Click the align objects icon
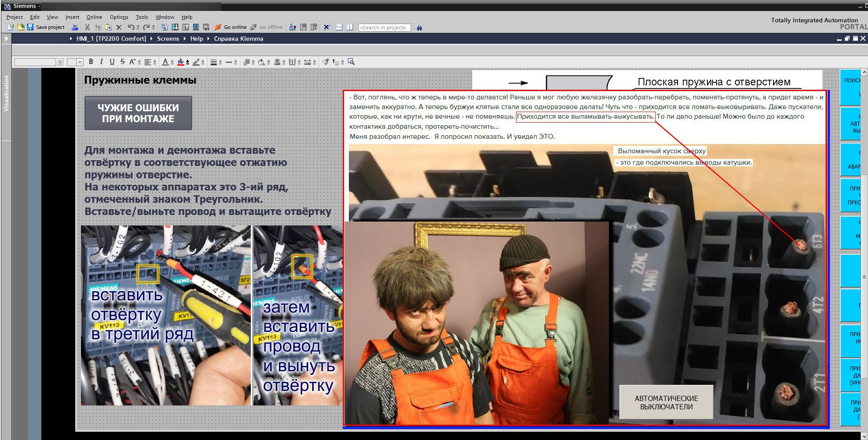 click(277, 62)
